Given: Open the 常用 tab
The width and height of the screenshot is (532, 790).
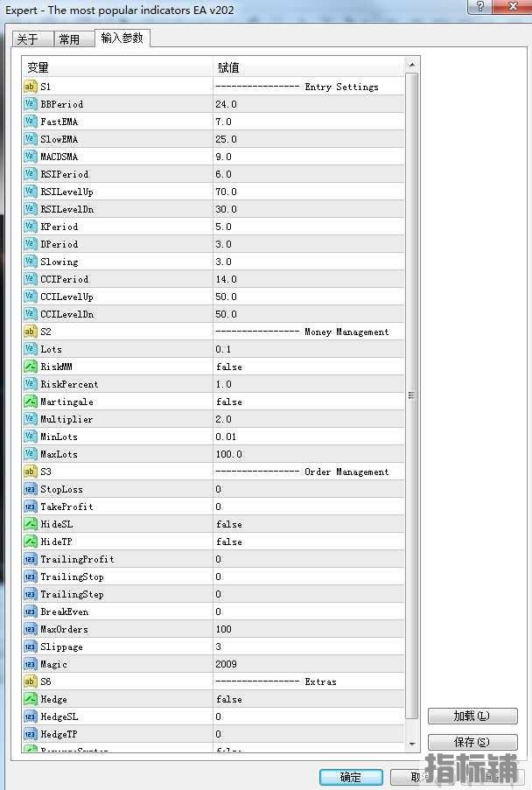Looking at the screenshot, I should tap(69, 39).
